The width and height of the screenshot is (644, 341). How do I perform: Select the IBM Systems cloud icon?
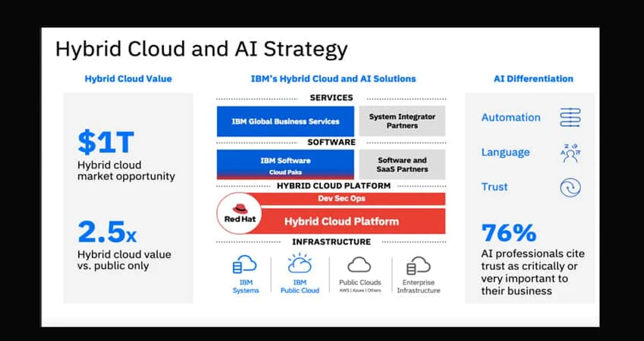pyautogui.click(x=245, y=265)
